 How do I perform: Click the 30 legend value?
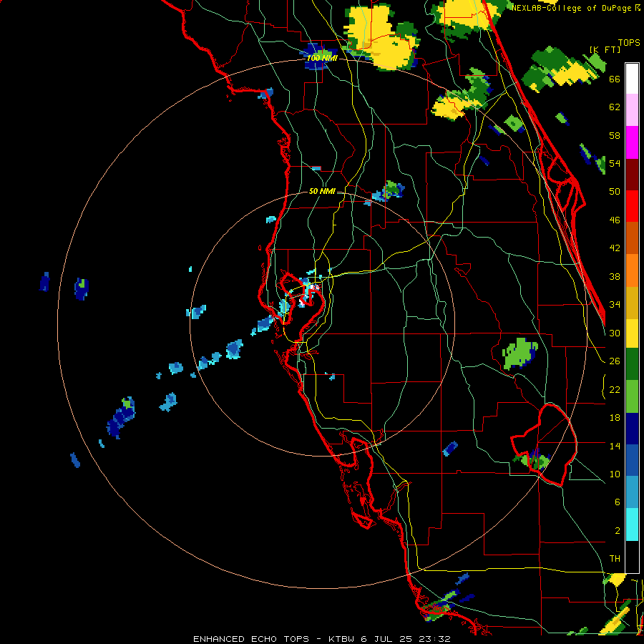[x=615, y=333]
